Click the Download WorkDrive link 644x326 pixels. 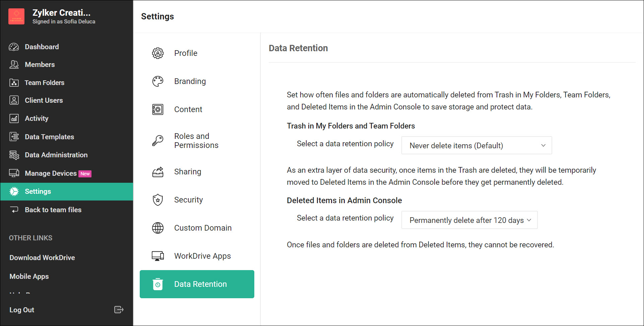click(42, 258)
